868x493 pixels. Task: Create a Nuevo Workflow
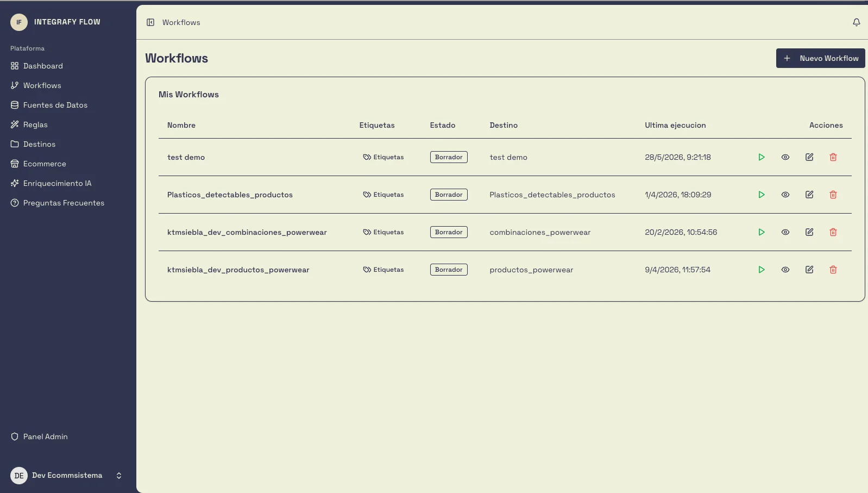coord(821,58)
